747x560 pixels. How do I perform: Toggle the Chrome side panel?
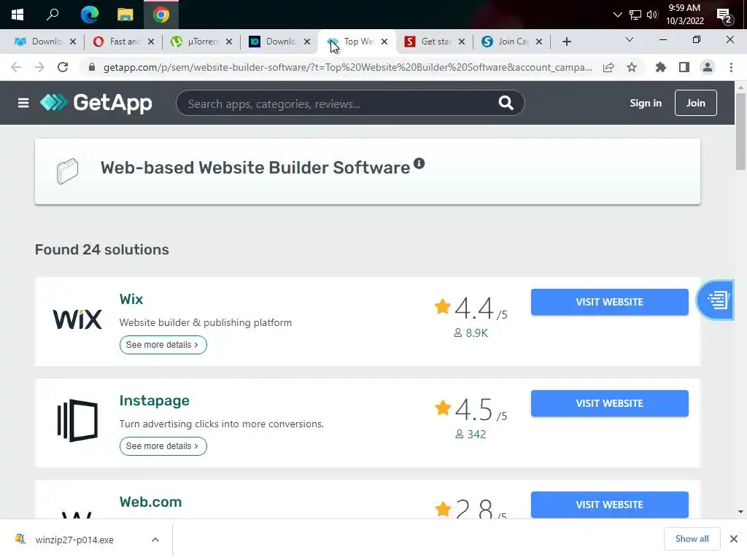684,67
